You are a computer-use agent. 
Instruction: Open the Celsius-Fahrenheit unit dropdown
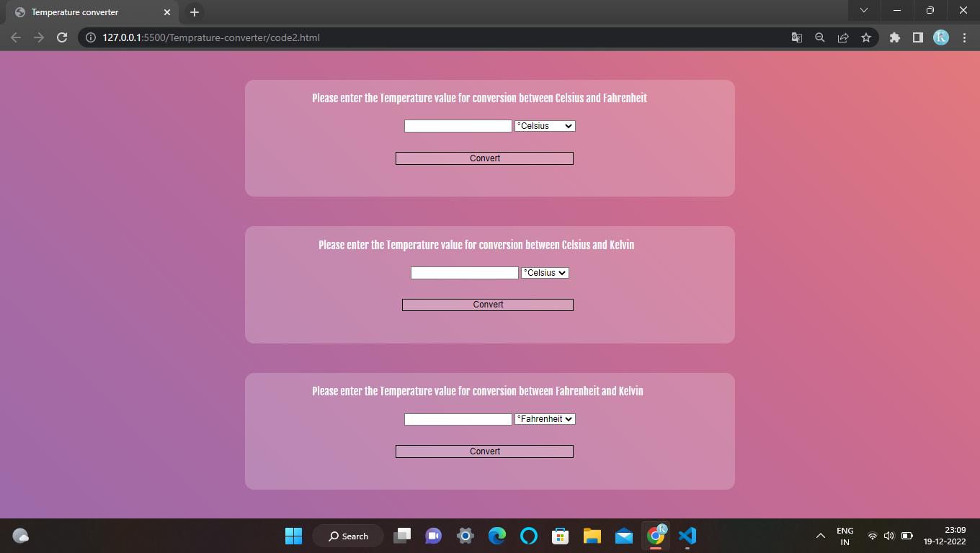pyautogui.click(x=545, y=125)
